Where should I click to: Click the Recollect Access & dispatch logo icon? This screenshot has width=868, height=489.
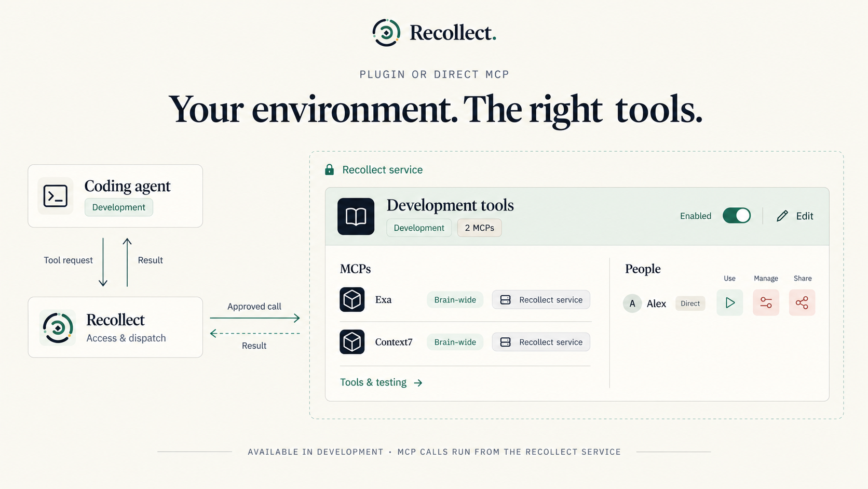pos(58,327)
